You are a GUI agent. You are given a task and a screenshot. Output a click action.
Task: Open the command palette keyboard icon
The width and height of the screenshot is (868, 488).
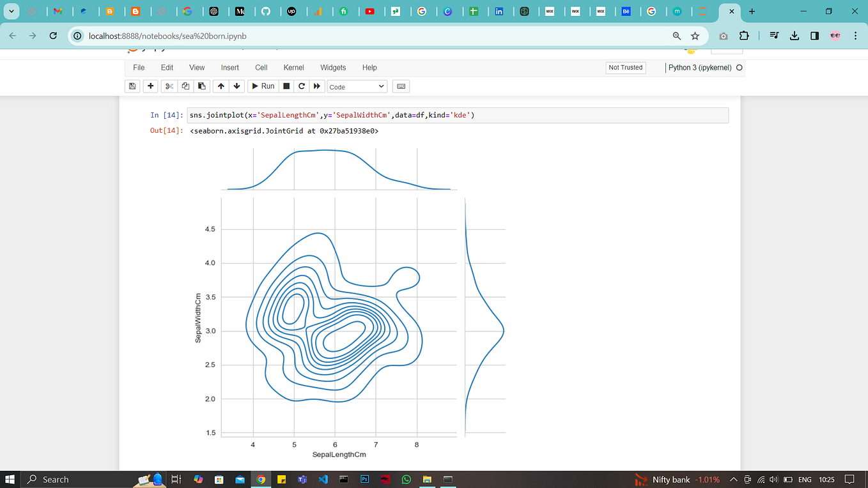click(401, 86)
